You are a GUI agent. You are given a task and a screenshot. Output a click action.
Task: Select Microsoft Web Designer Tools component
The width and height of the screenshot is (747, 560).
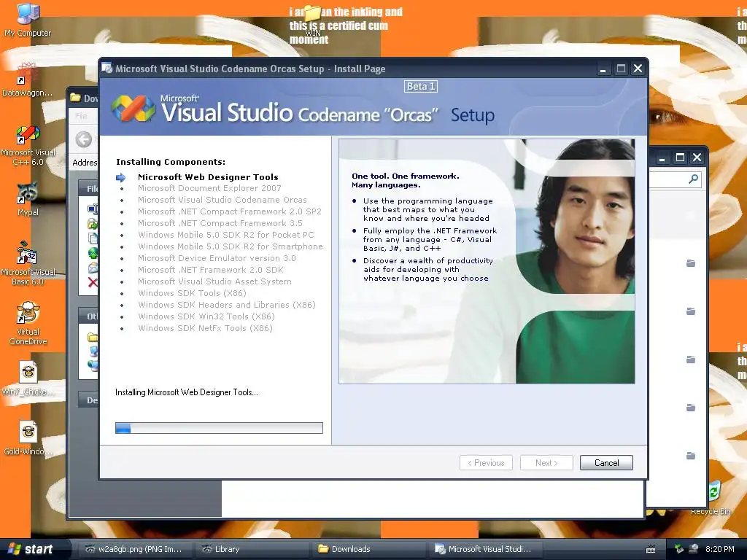208,177
